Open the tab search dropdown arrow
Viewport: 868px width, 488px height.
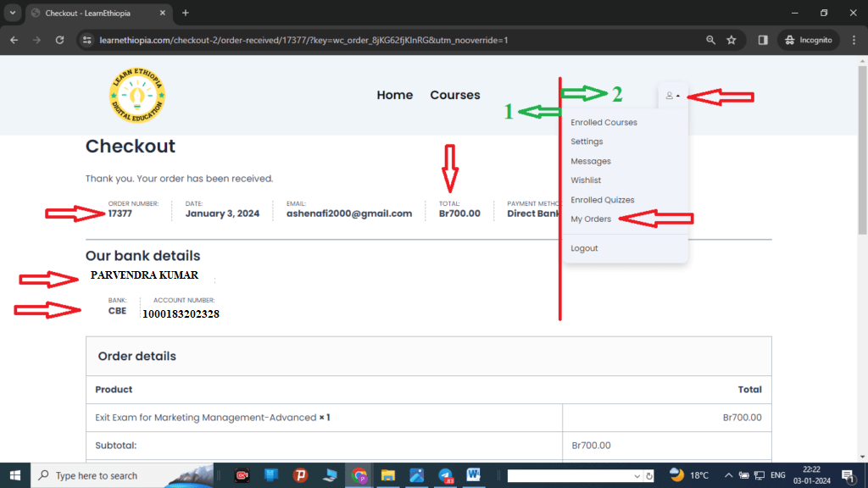point(12,13)
